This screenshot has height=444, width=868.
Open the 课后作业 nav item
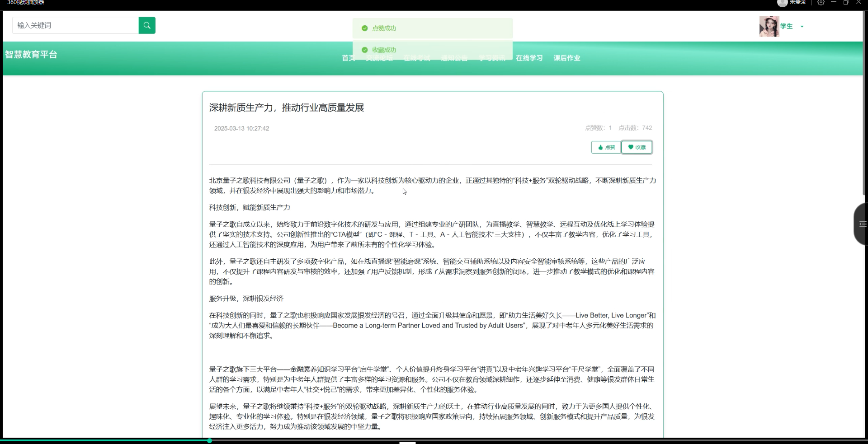coord(567,58)
